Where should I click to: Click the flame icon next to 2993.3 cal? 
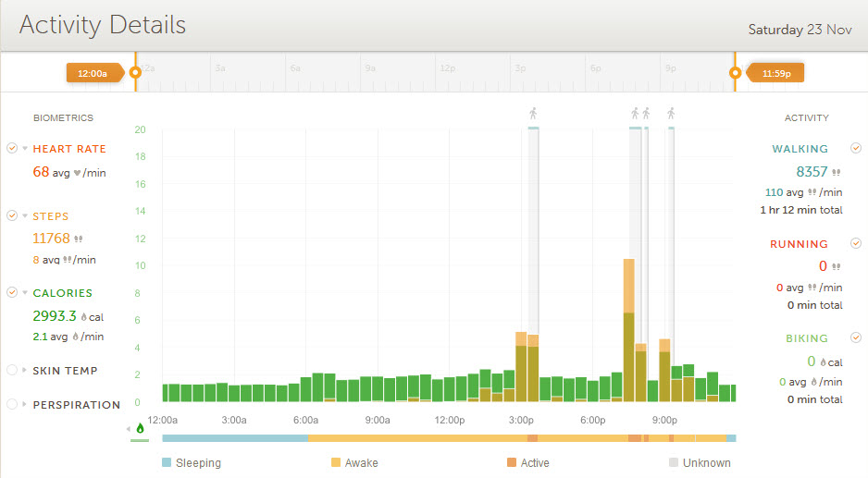point(83,316)
